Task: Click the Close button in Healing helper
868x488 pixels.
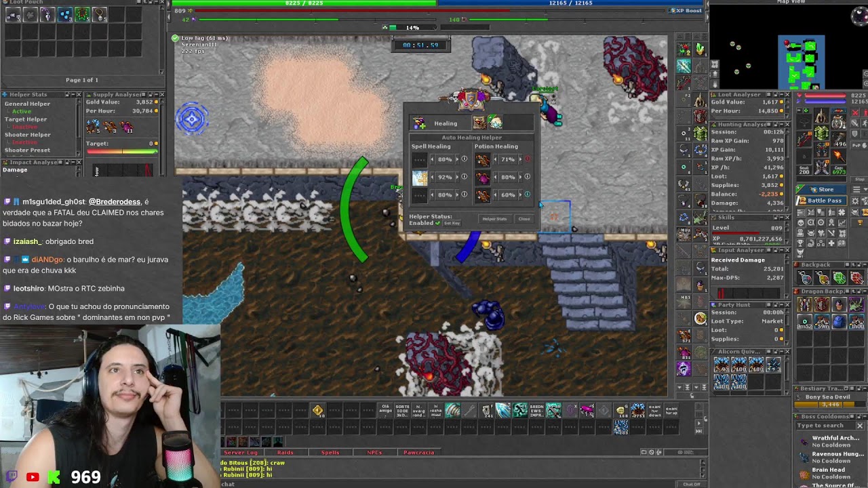Action: click(524, 219)
